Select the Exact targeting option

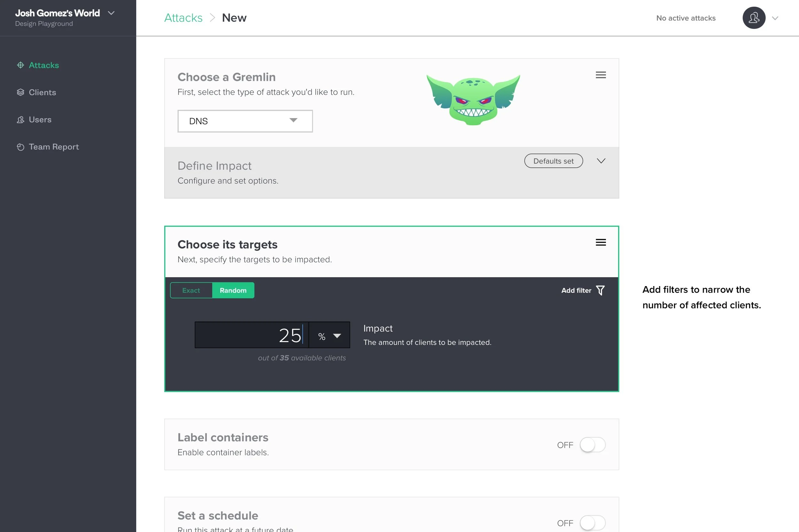[191, 291]
